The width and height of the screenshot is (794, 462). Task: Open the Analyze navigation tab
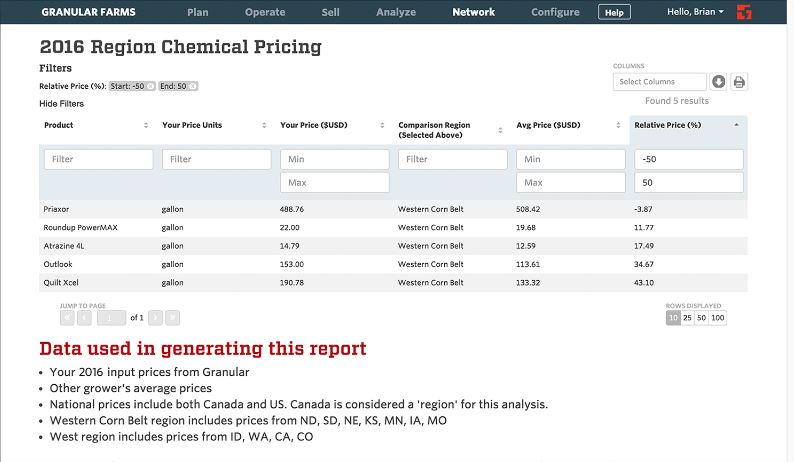click(x=396, y=12)
